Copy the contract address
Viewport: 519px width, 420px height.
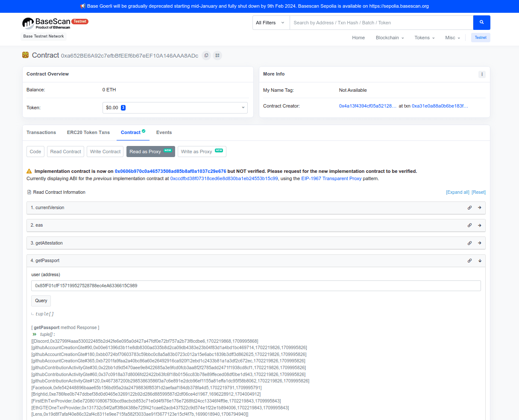(206, 55)
